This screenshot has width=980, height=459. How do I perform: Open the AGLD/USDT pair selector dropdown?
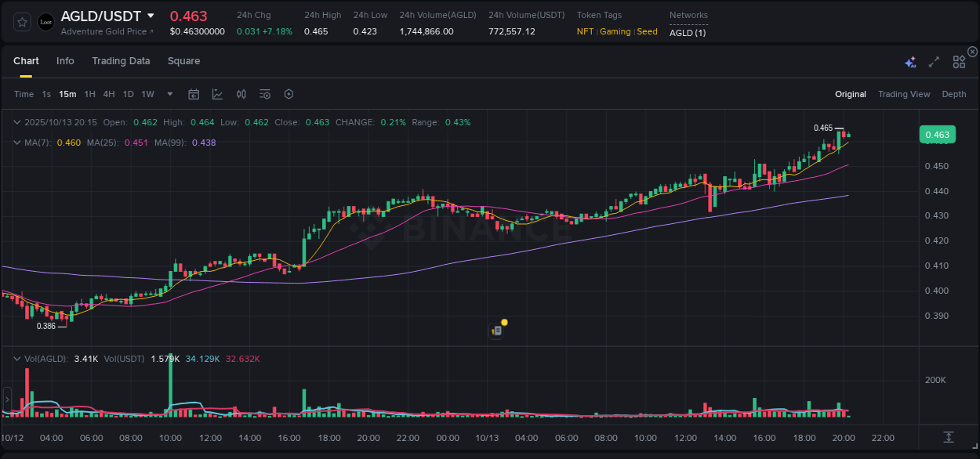(149, 16)
